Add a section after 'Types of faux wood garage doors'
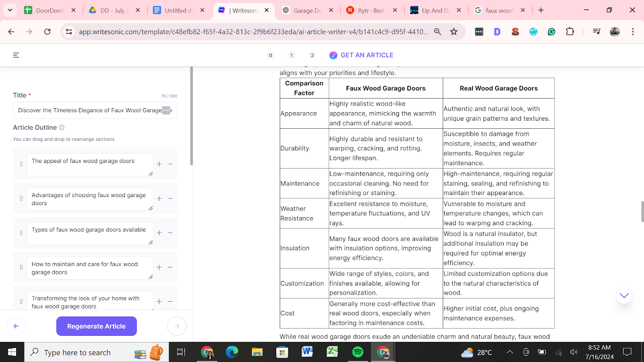The width and height of the screenshot is (644, 362). 159,233
